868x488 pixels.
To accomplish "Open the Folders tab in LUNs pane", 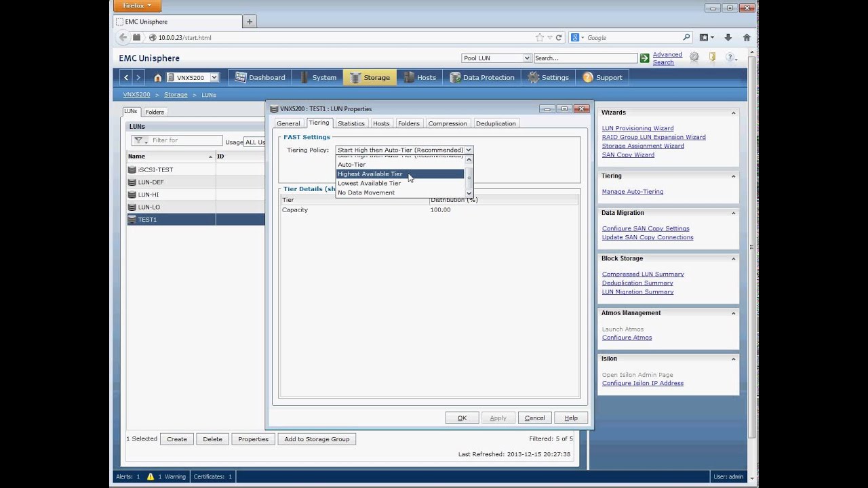I will tap(155, 112).
